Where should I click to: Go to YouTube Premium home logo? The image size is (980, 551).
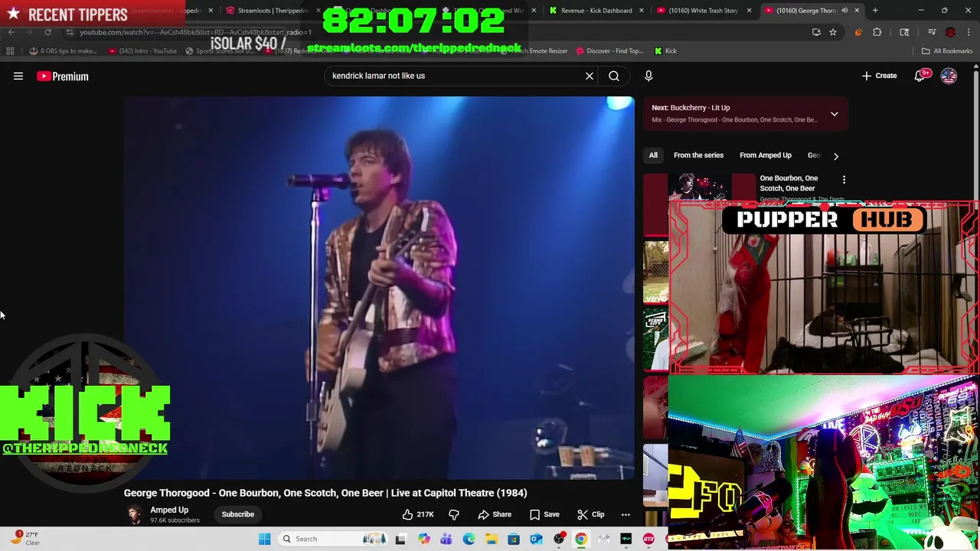63,76
